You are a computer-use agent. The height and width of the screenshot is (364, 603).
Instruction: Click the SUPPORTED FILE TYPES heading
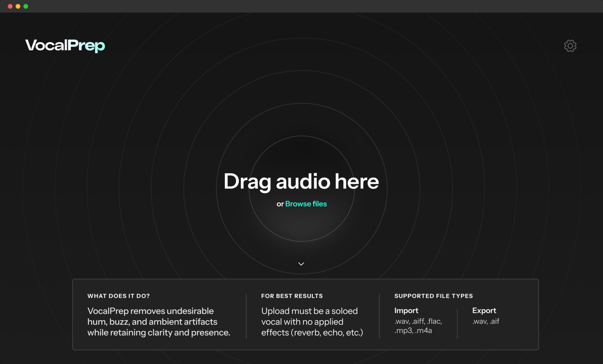point(433,296)
